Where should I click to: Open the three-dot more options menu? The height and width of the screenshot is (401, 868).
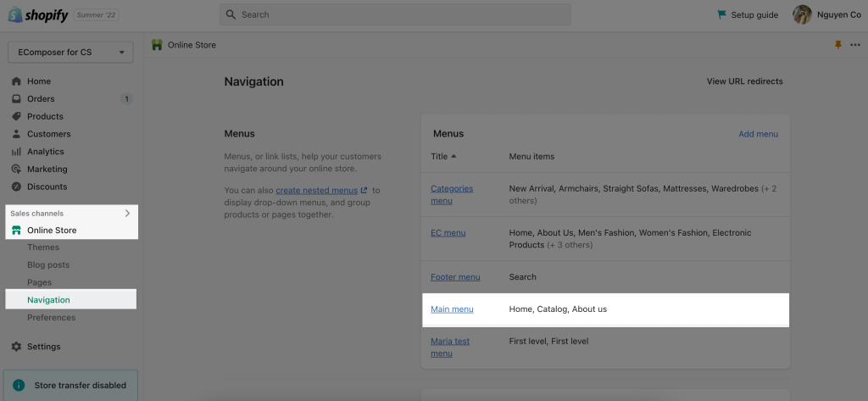click(x=855, y=45)
